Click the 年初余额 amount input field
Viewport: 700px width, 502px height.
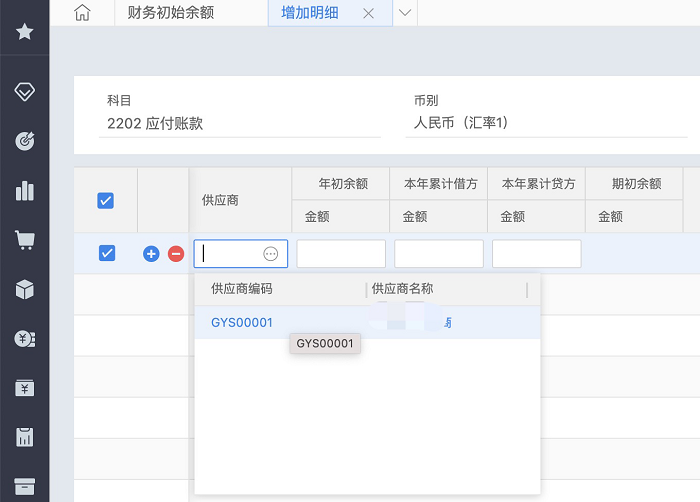click(x=341, y=254)
